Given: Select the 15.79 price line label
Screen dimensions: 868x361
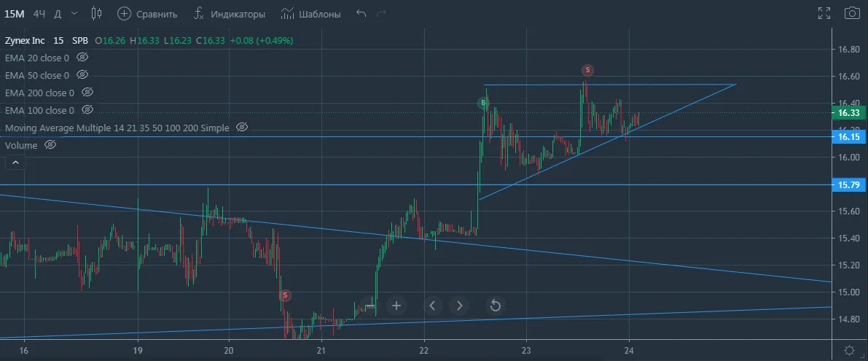Looking at the screenshot, I should pyautogui.click(x=849, y=185).
